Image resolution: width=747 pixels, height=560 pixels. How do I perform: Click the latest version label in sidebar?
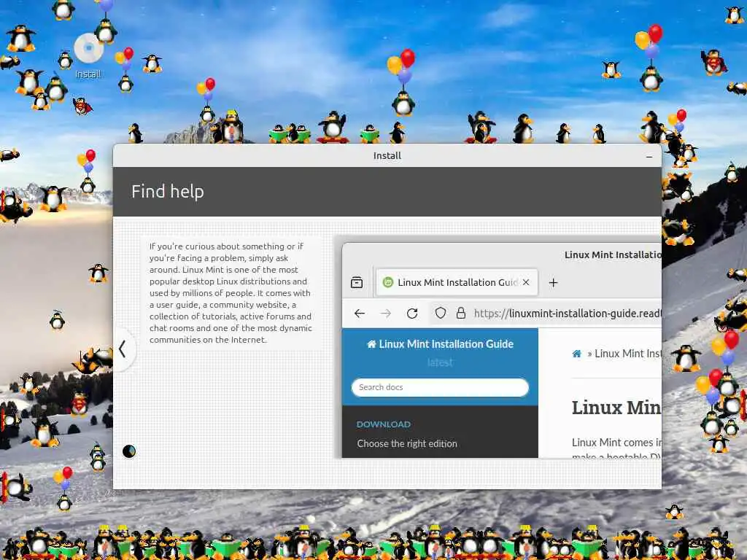pos(440,362)
